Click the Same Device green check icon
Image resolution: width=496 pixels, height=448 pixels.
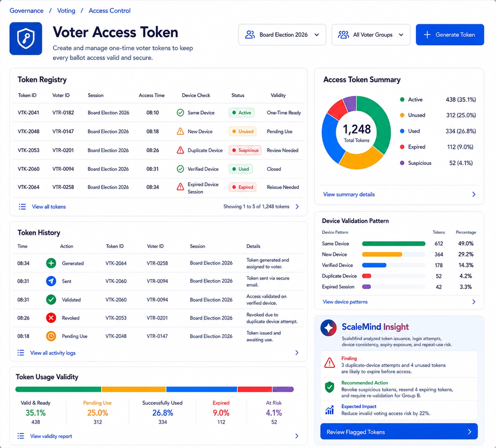pyautogui.click(x=180, y=113)
